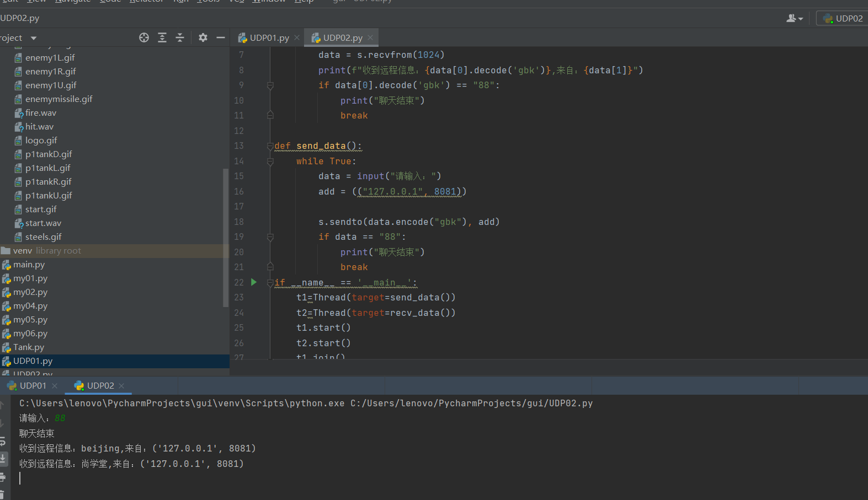Viewport: 868px width, 500px height.
Task: Select enemy1R.gif in project tree
Action: (x=50, y=72)
